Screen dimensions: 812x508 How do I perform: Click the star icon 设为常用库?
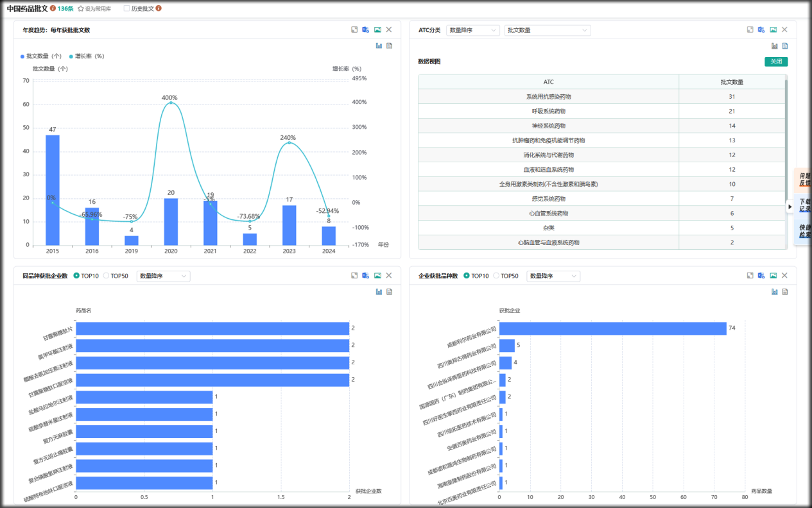click(x=81, y=9)
